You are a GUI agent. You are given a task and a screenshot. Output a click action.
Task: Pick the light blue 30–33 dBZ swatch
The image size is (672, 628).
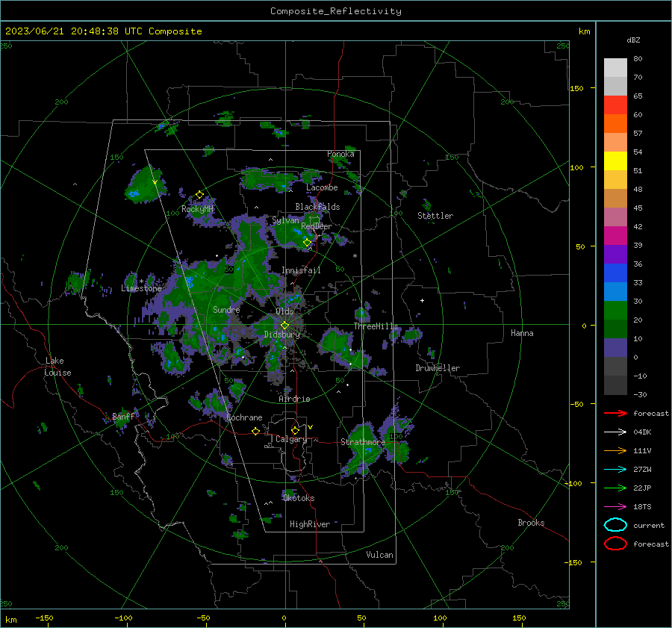615,292
